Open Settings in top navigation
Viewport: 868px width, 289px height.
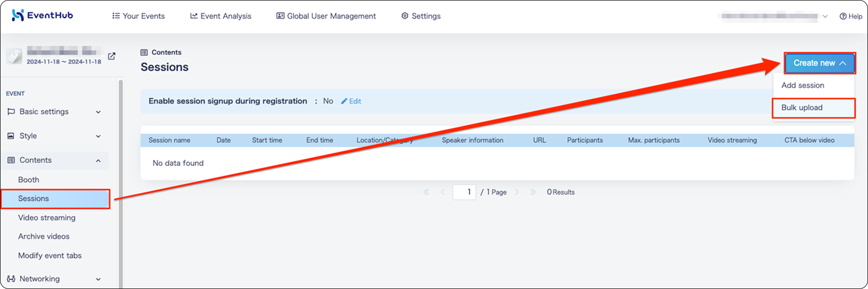point(421,16)
